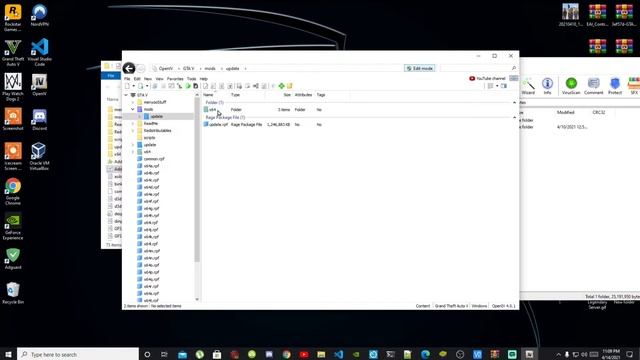Screen dimensions: 640x360
Task: Click the mods breadcrumb segment
Action: pyautogui.click(x=210, y=69)
